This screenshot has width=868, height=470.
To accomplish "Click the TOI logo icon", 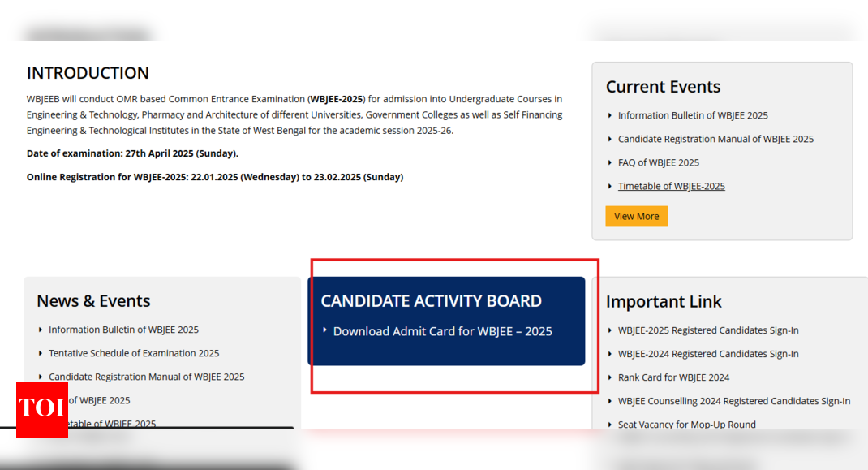I will (41, 409).
